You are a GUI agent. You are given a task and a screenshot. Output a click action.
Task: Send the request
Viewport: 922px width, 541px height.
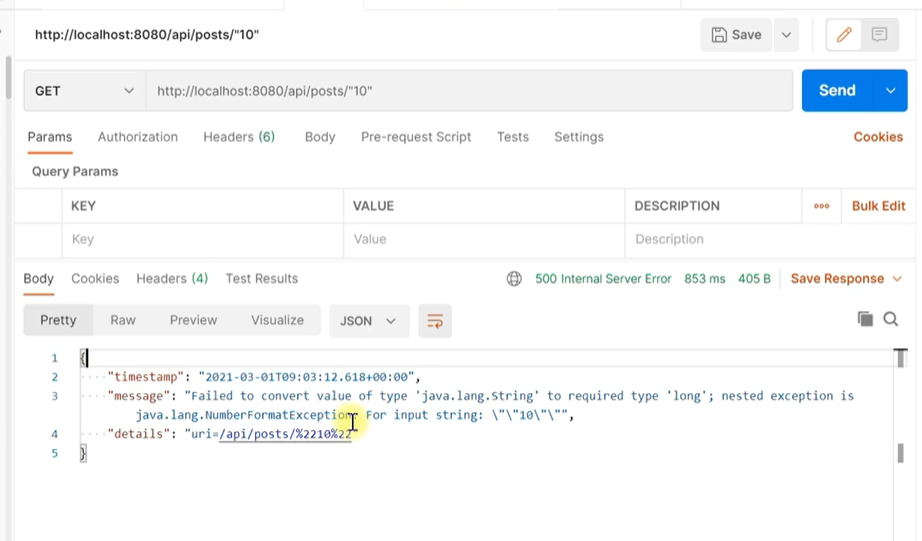click(x=837, y=91)
